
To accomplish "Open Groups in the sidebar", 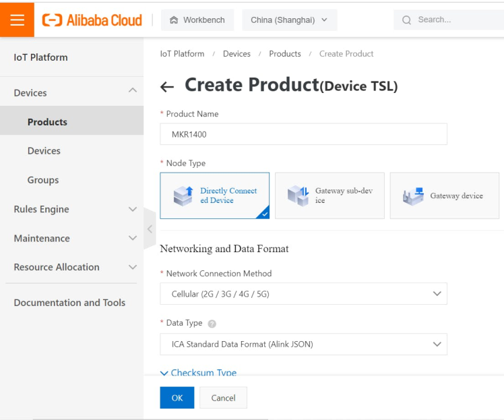I will pos(43,180).
